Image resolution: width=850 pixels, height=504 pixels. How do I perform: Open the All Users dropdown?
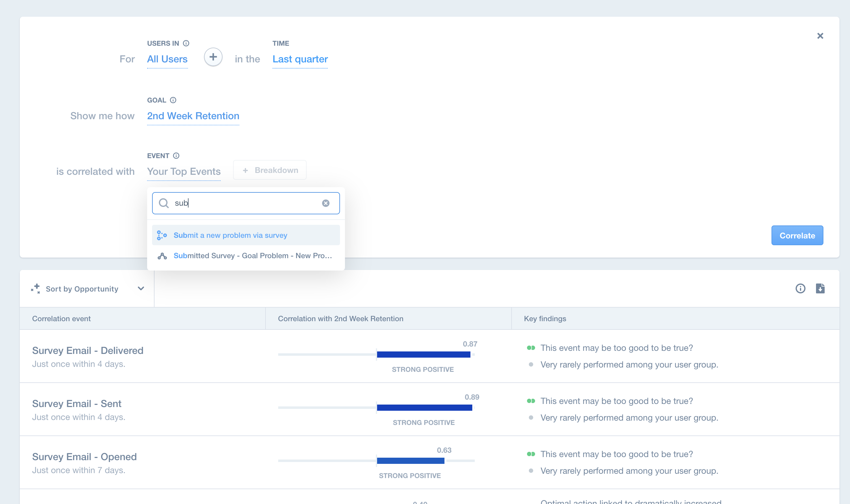click(x=167, y=59)
